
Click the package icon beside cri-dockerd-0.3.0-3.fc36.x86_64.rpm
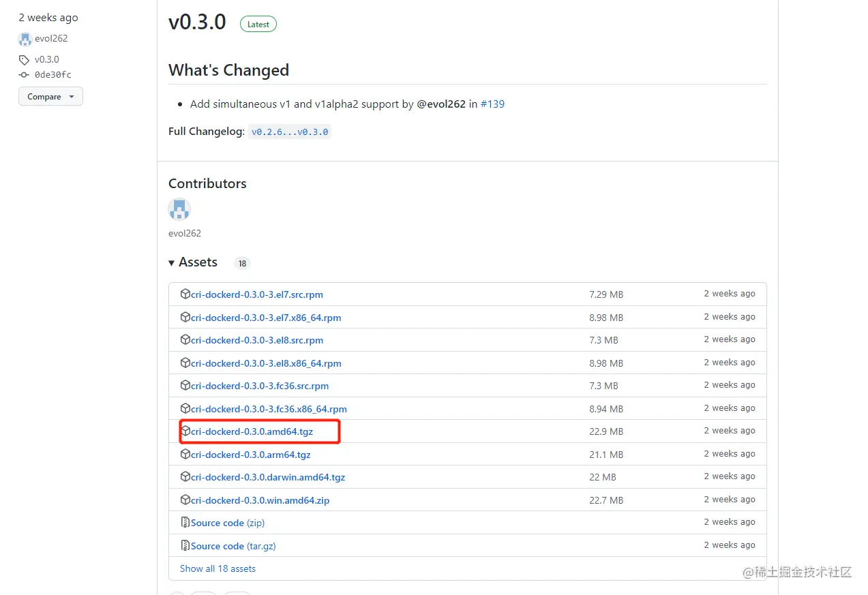pyautogui.click(x=185, y=408)
